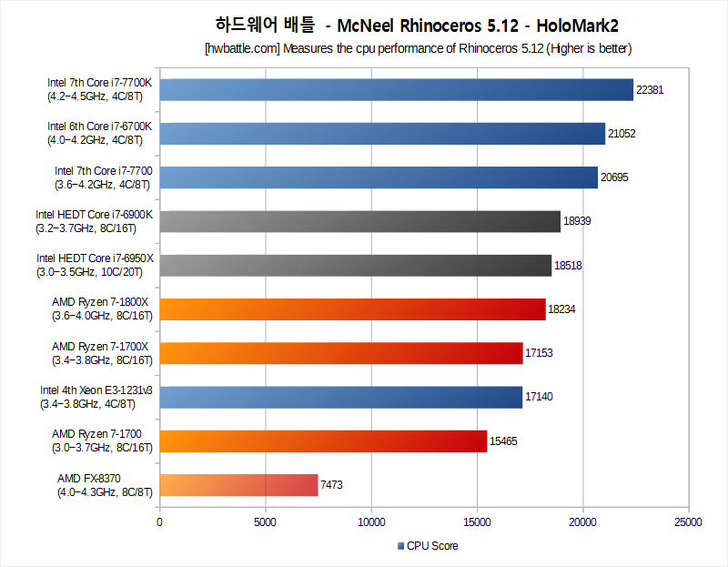Select the 5000 axis tick label
This screenshot has width=728, height=567.
(265, 522)
